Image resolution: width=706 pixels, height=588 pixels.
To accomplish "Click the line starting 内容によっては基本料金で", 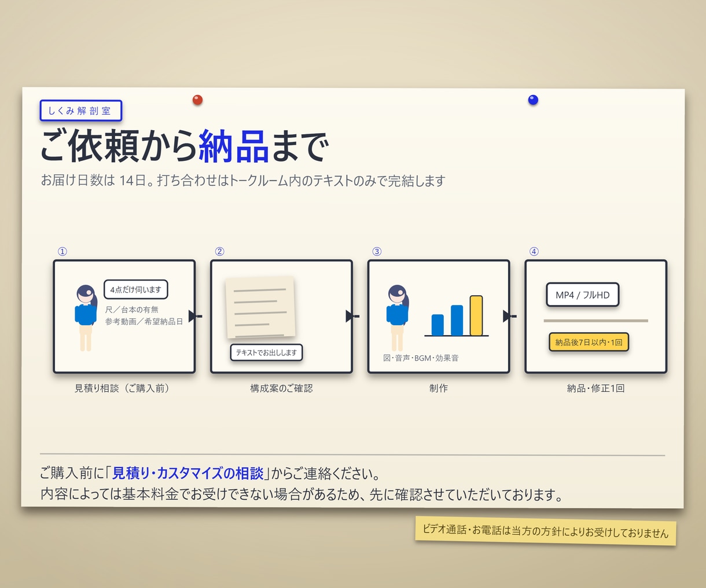I will pyautogui.click(x=301, y=495).
